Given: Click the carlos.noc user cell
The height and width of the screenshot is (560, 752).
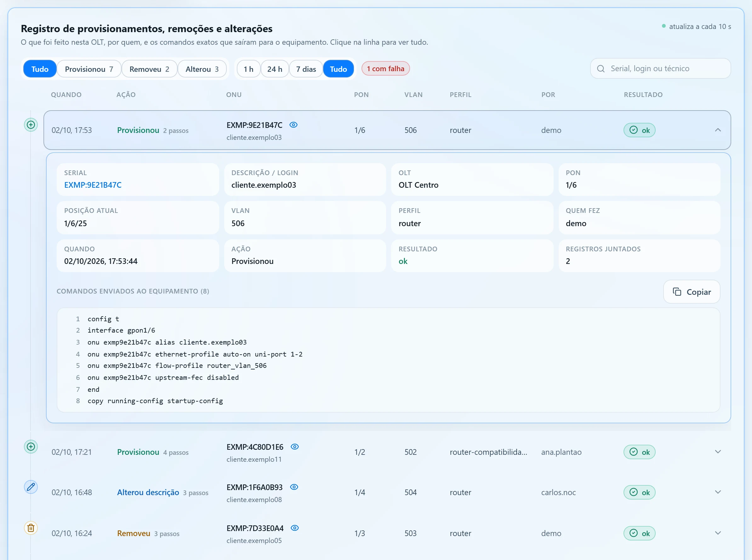Looking at the screenshot, I should [x=559, y=492].
